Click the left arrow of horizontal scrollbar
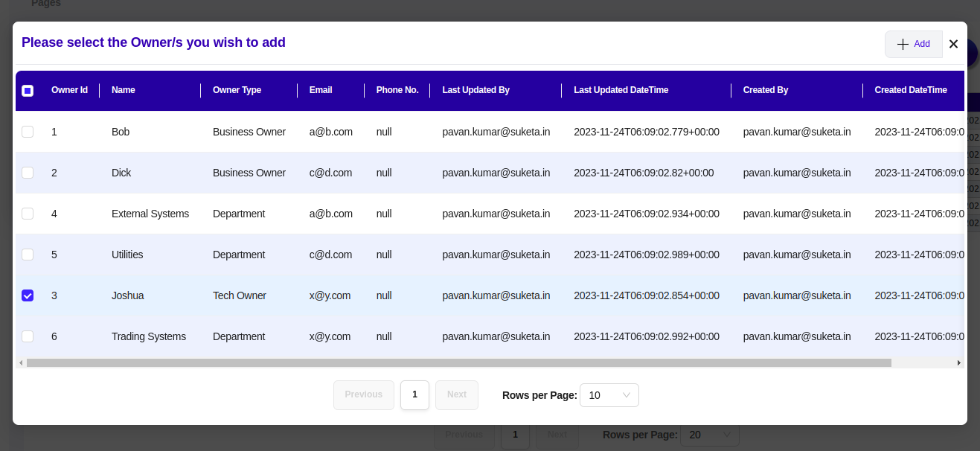The height and width of the screenshot is (451, 980). [21, 363]
